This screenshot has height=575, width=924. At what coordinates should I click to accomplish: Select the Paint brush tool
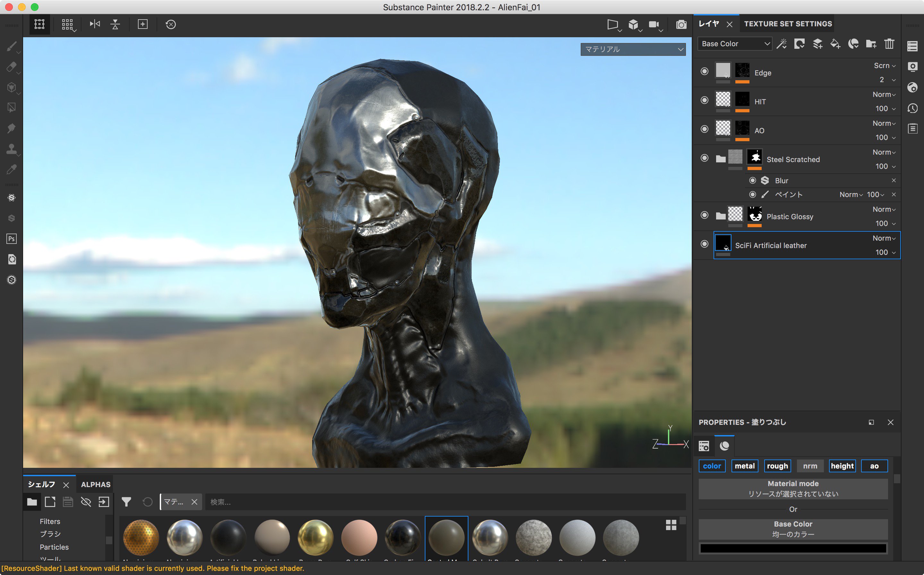12,46
